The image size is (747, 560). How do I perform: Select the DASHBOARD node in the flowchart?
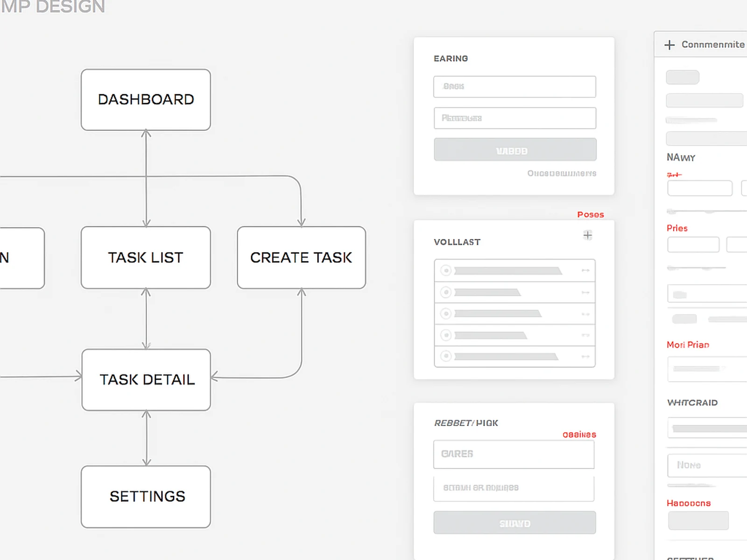[146, 100]
